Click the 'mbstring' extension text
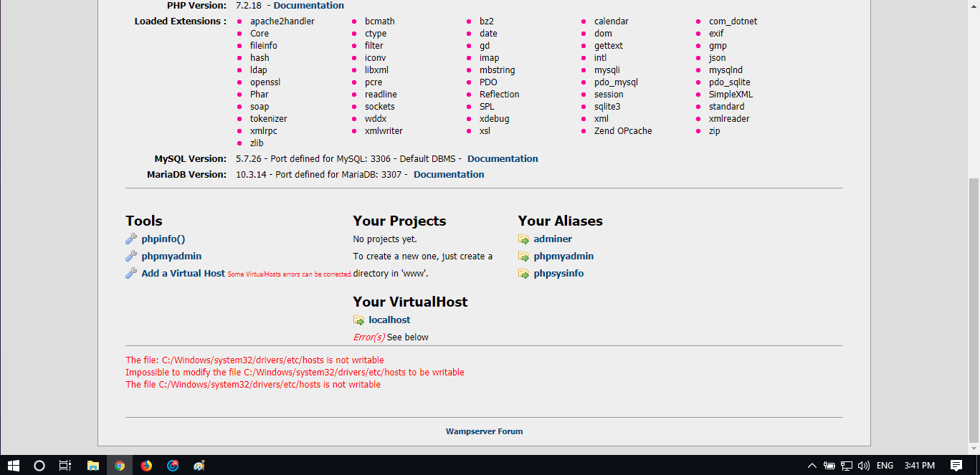980x475 pixels. pyautogui.click(x=498, y=70)
